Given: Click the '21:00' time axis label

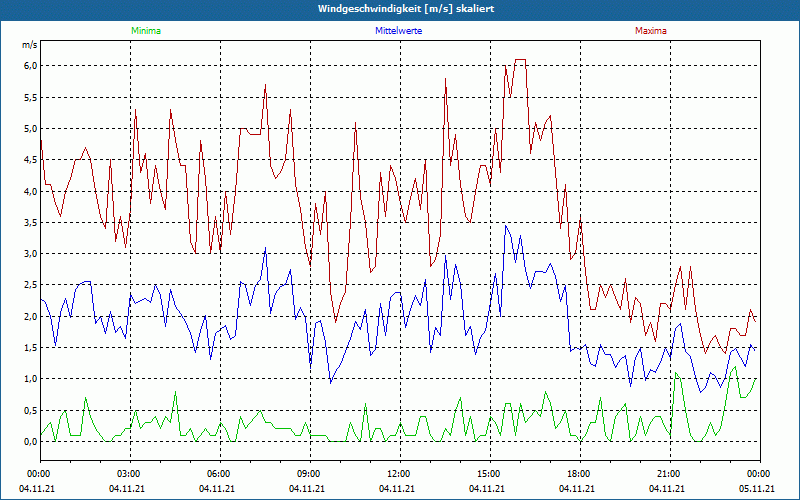Looking at the screenshot, I should point(670,474).
